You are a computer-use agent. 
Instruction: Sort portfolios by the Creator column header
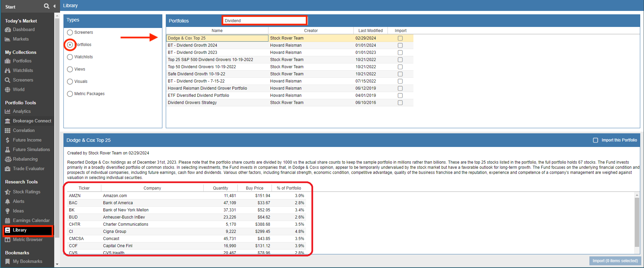[x=311, y=31]
